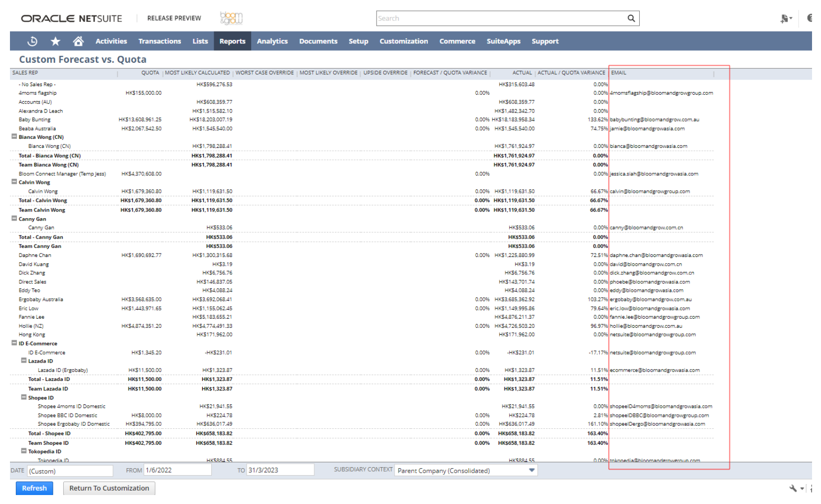Collapse the Calvin Wong group
The image size is (821, 504).
pos(14,182)
